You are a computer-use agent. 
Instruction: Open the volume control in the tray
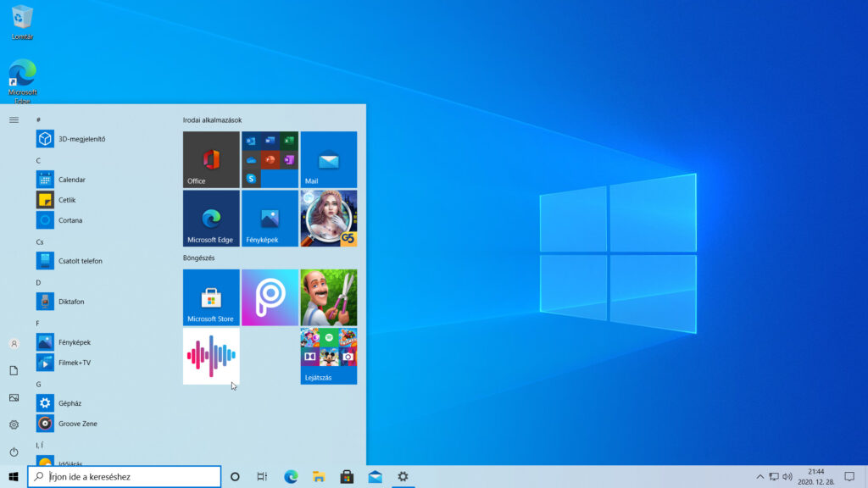pos(787,476)
